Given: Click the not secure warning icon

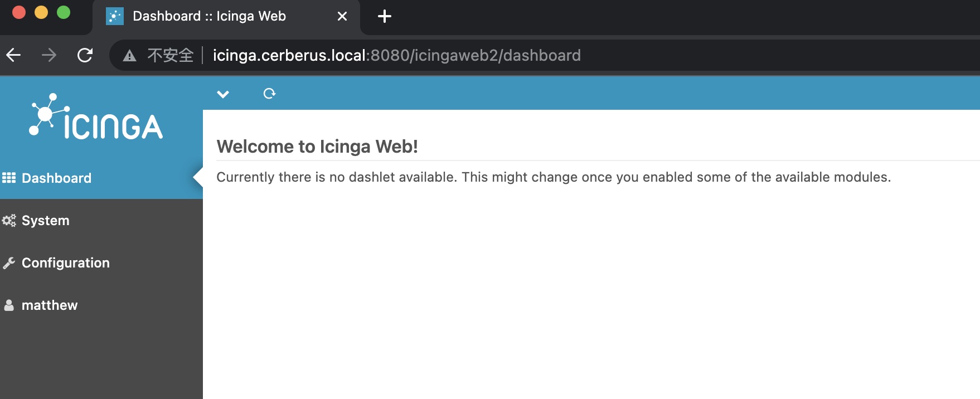Looking at the screenshot, I should [x=129, y=55].
